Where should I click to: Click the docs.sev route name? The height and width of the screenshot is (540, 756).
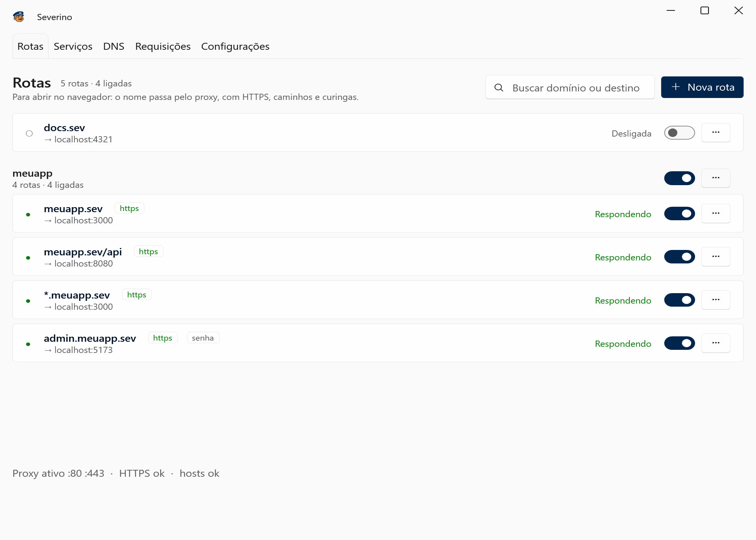click(64, 128)
